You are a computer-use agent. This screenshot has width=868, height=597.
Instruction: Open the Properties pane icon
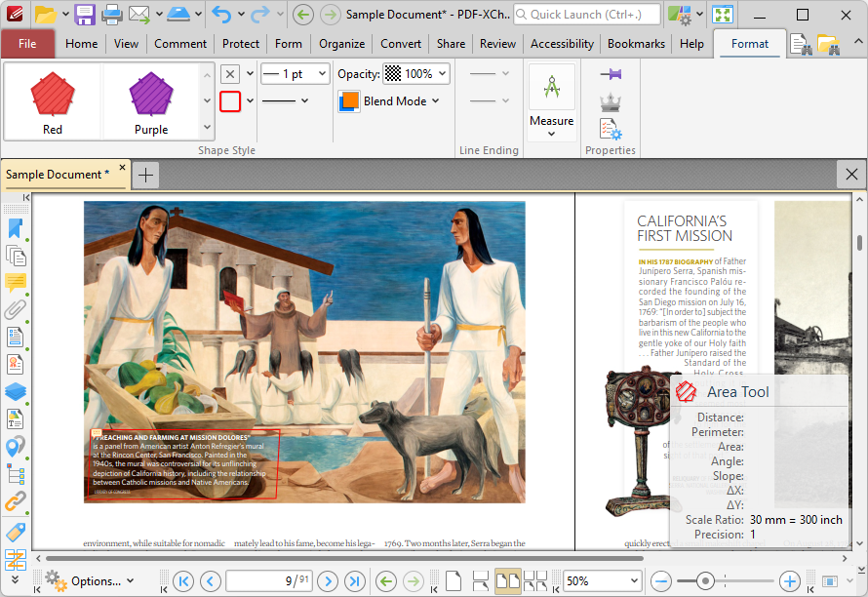click(611, 129)
